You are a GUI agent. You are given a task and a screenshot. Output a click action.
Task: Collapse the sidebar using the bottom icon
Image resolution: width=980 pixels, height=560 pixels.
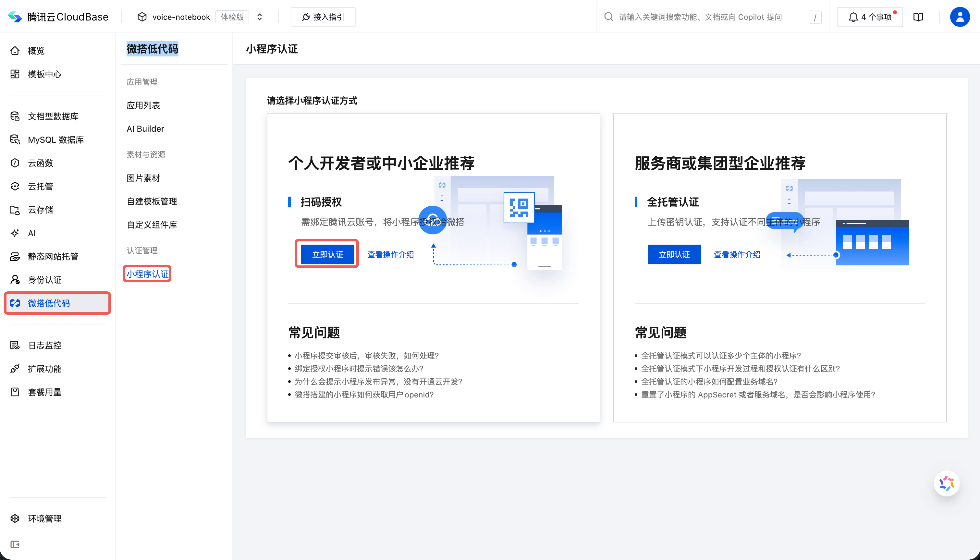(15, 544)
